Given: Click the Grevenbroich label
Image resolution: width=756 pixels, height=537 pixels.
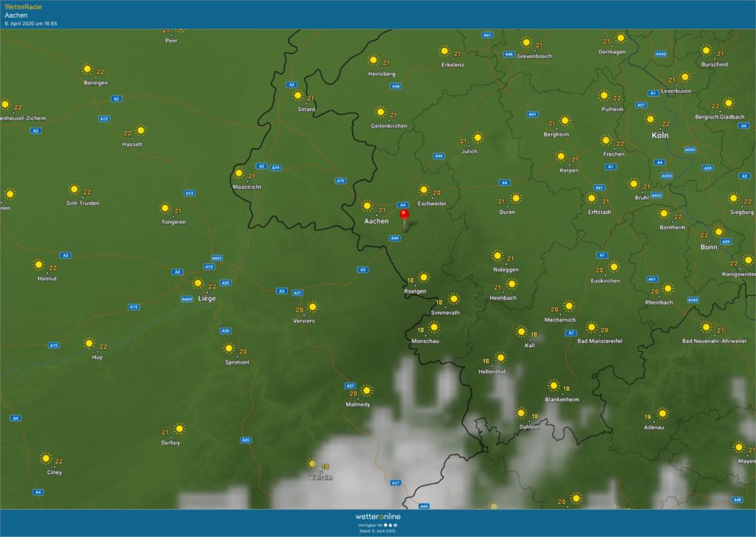Looking at the screenshot, I should (535, 56).
